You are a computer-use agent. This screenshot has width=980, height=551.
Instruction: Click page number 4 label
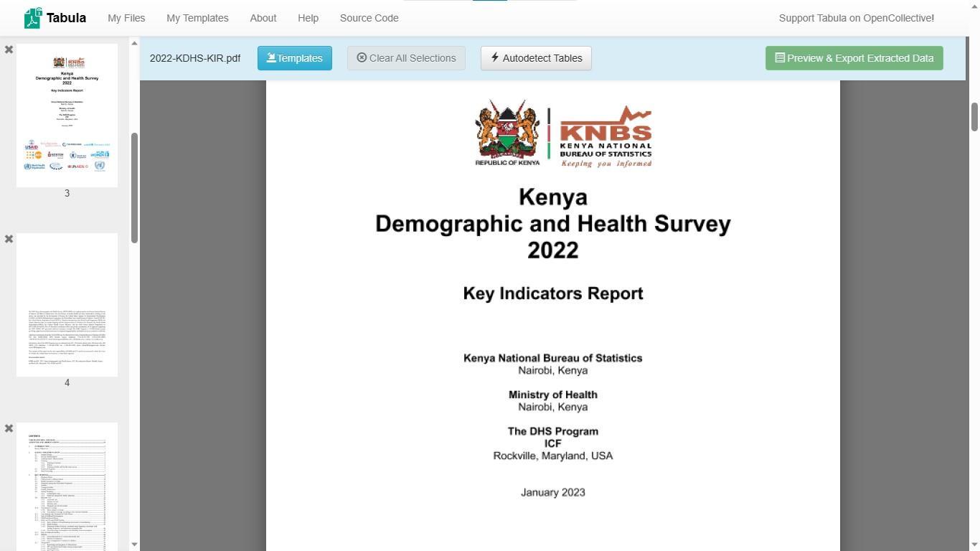(x=67, y=382)
